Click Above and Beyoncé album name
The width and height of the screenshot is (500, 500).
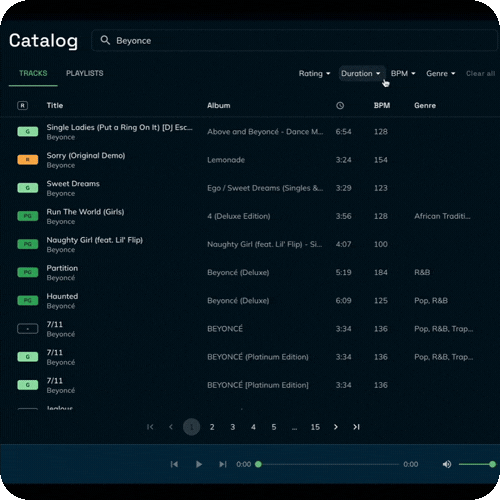coord(265,132)
